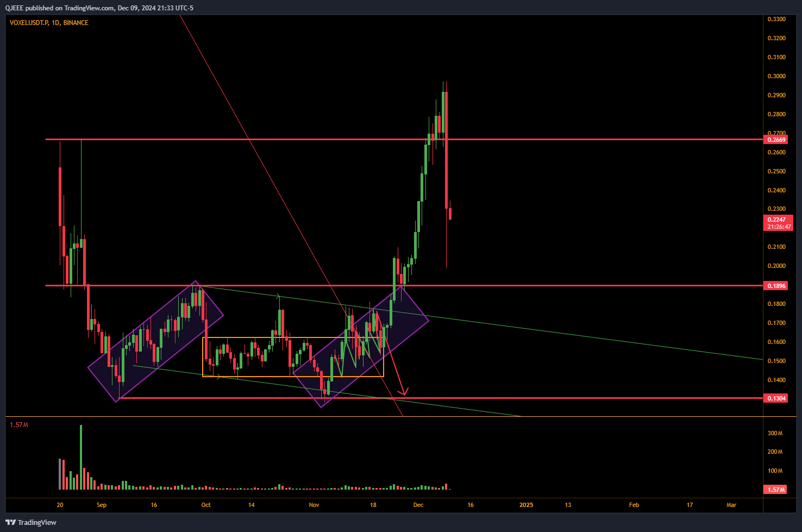
Task: Click the 1.57 M volume indicator legend
Action: pyautogui.click(x=19, y=425)
